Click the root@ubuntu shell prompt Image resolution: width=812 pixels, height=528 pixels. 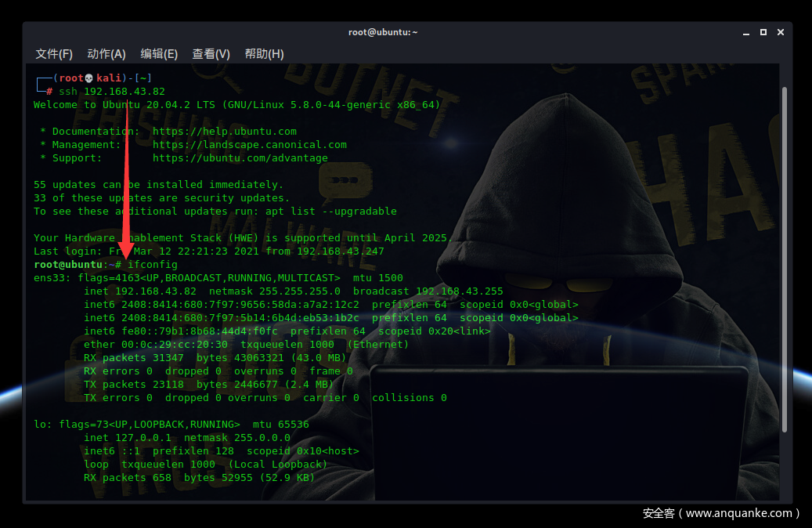tap(78, 265)
